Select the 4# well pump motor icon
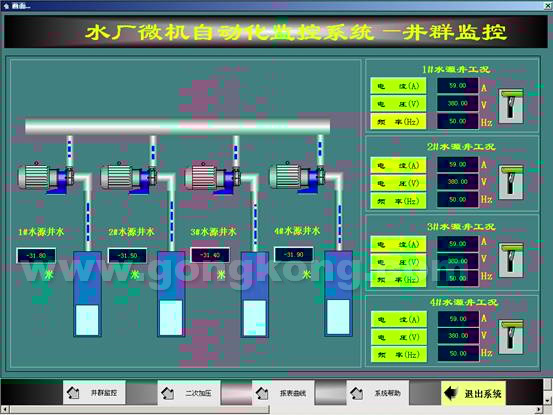The height and width of the screenshot is (415, 553). click(297, 176)
